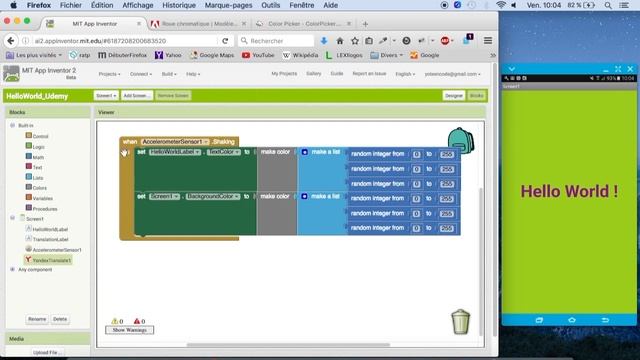Bookmark this page with the star icon

coord(355,41)
